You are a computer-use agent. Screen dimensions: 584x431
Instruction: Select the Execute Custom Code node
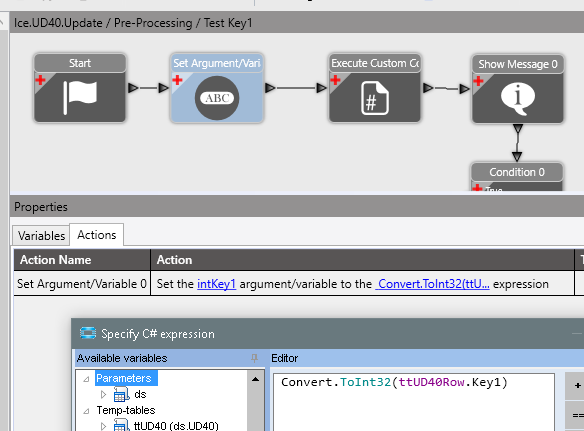(375, 88)
